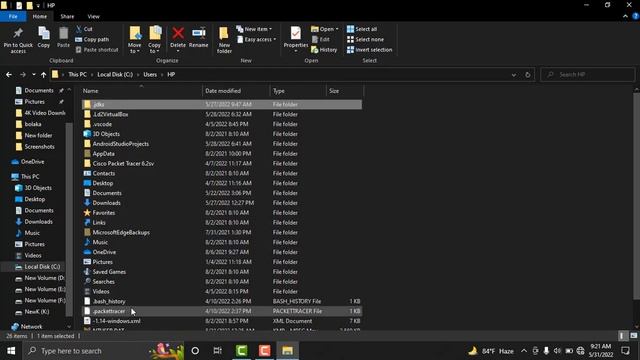Click the Search HP input box

(588, 75)
